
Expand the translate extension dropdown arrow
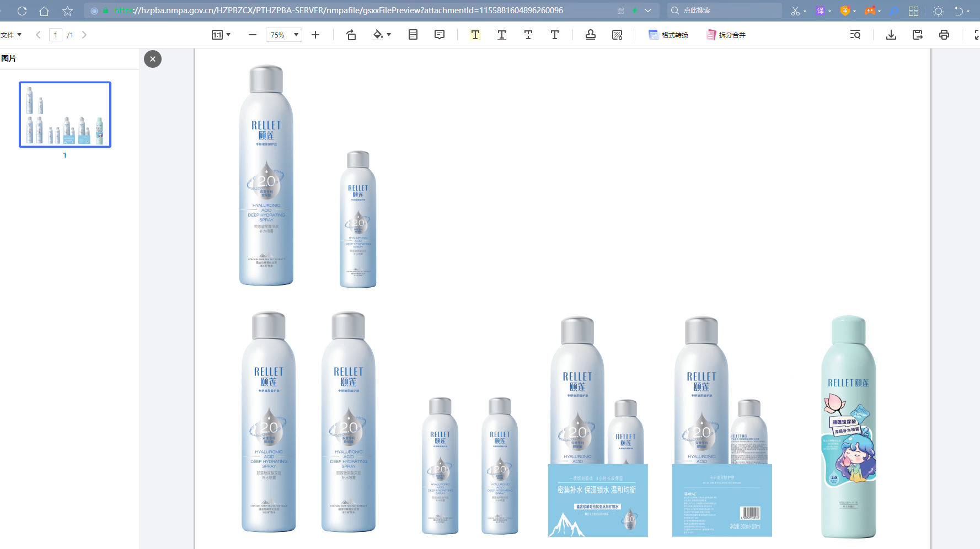click(x=829, y=11)
